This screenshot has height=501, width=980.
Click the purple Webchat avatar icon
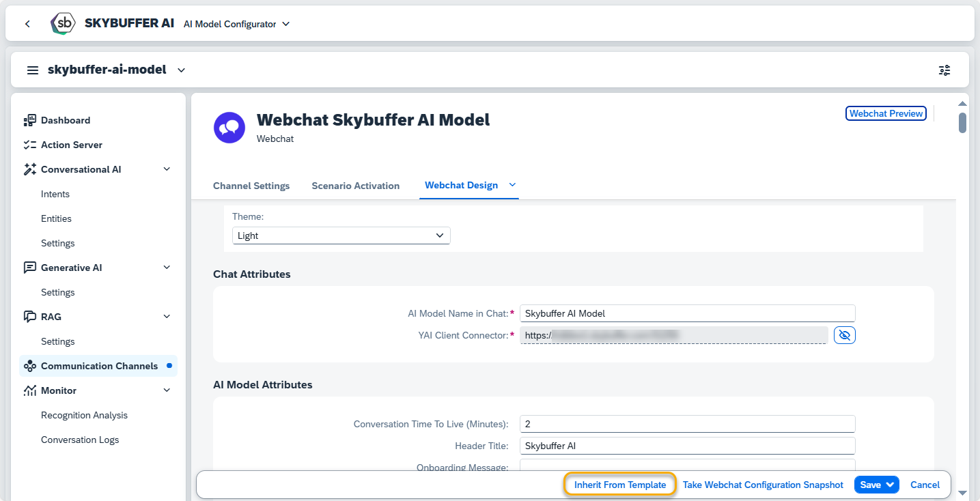[229, 128]
